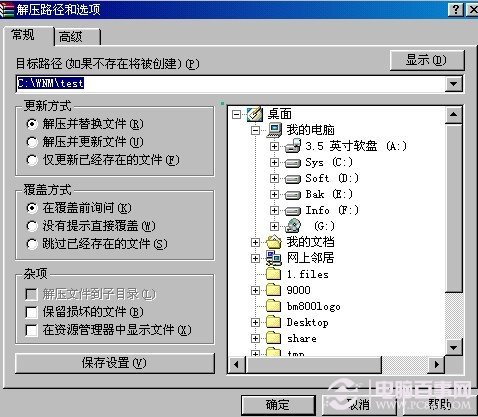Image resolution: width=478 pixels, height=417 pixels.
Task: Click the folder icon for share
Action: [x=274, y=338]
